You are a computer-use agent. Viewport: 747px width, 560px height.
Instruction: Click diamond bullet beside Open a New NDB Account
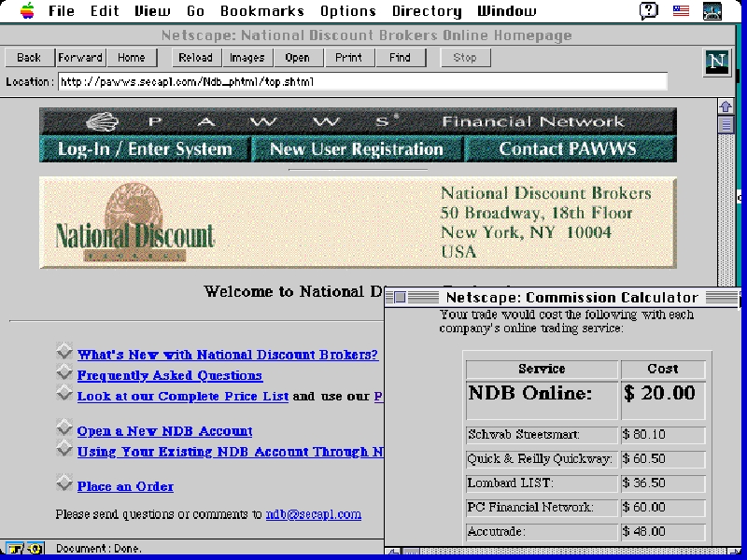(64, 427)
